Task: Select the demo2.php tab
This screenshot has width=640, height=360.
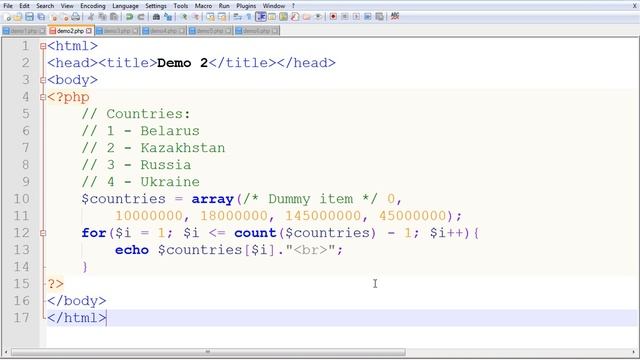Action: point(71,31)
